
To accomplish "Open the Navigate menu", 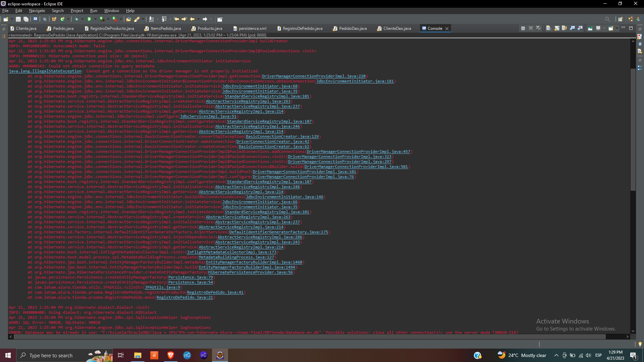I will [37, 11].
